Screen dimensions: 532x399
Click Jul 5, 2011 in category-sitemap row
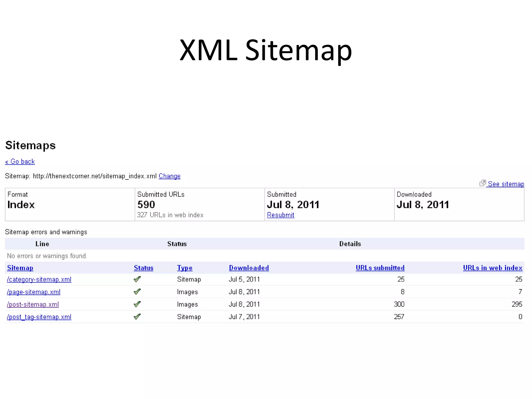tap(244, 279)
